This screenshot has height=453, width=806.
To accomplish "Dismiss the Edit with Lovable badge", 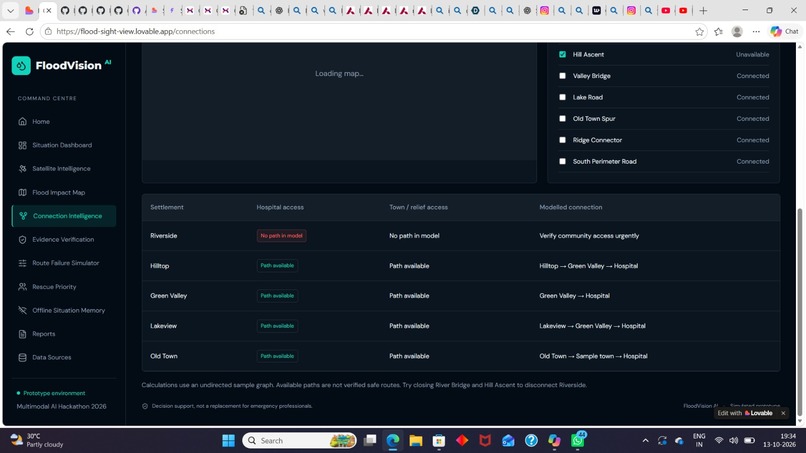I will [783, 413].
